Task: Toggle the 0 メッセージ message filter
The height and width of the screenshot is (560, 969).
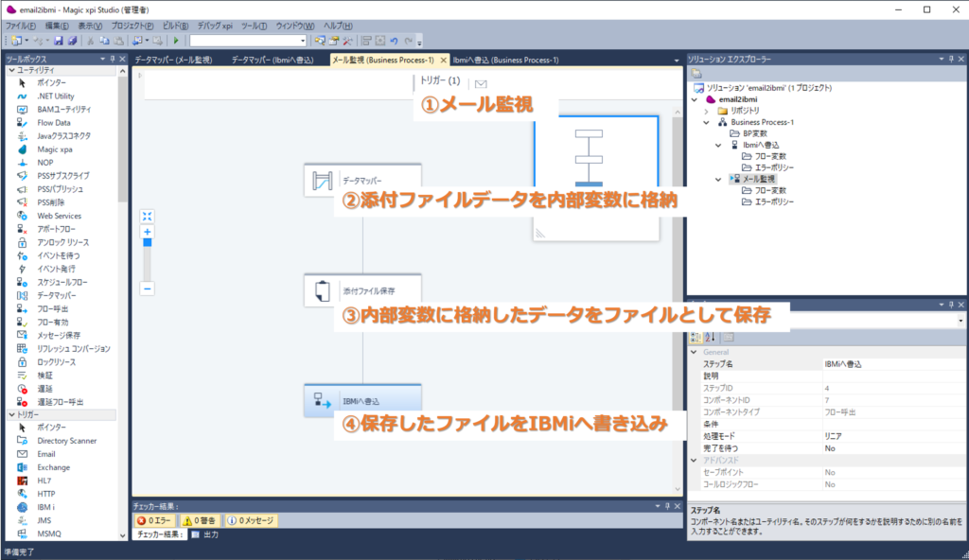Action: (x=250, y=520)
